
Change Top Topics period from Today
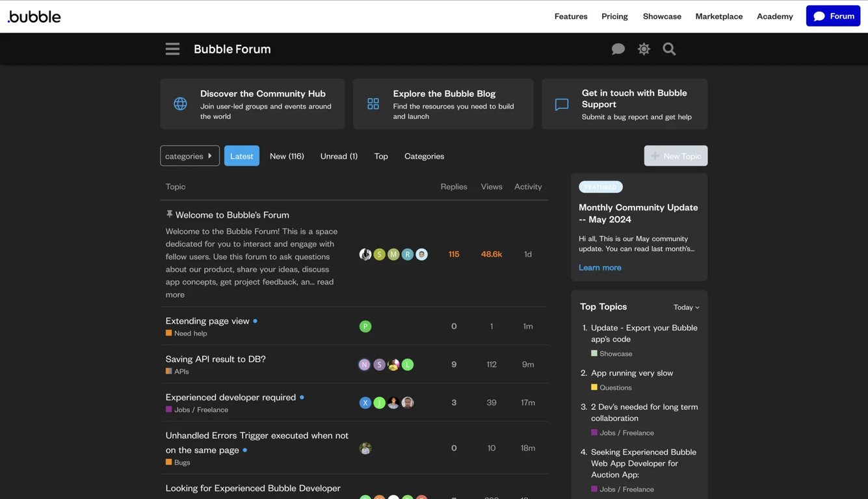point(687,307)
